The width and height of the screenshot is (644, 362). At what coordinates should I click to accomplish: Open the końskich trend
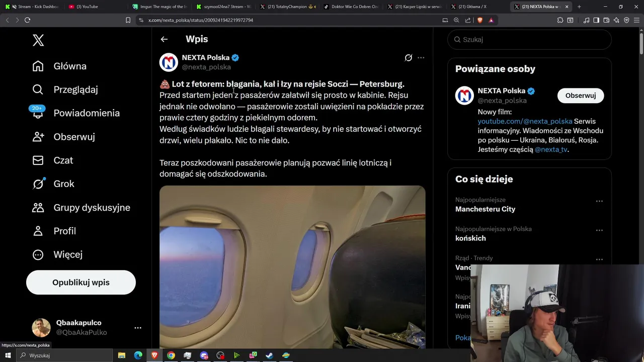point(470,238)
